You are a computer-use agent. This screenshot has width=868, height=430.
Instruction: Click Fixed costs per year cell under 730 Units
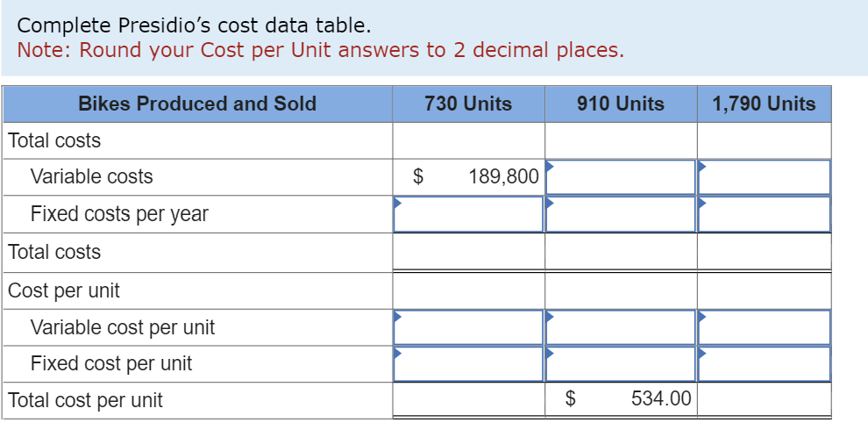tap(468, 214)
